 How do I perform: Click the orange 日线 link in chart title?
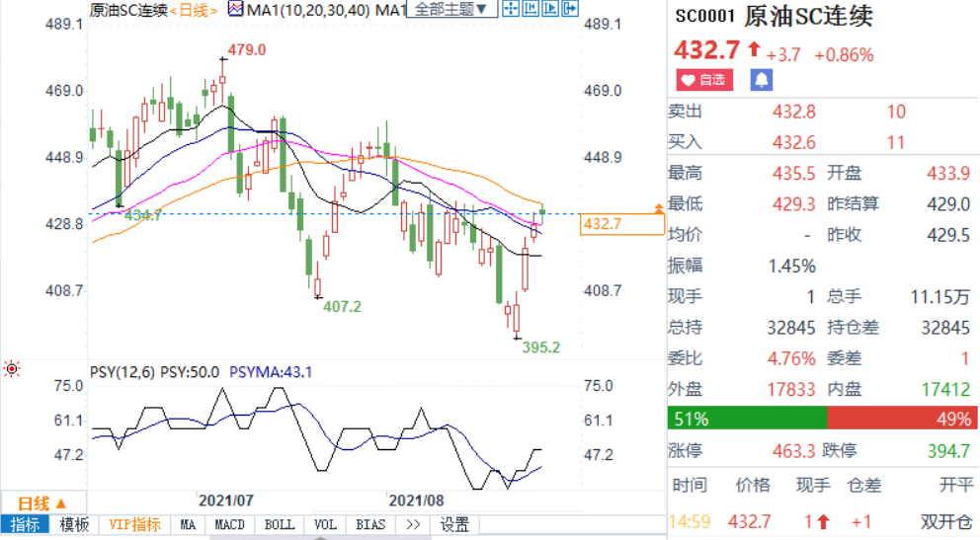(193, 10)
